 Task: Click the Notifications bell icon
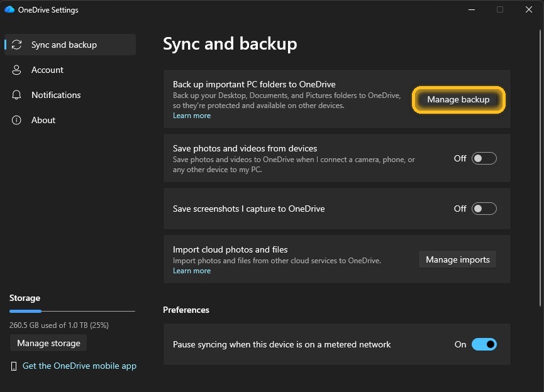(x=16, y=95)
